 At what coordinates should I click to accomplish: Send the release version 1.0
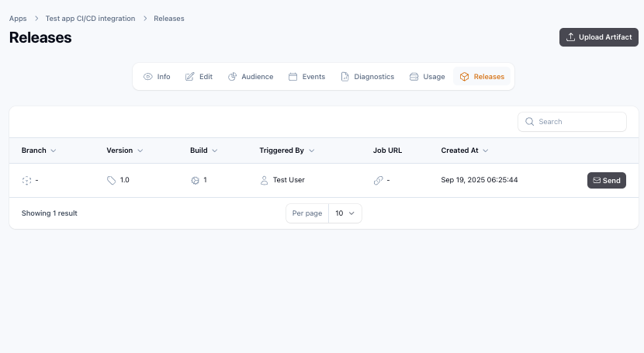pyautogui.click(x=606, y=180)
